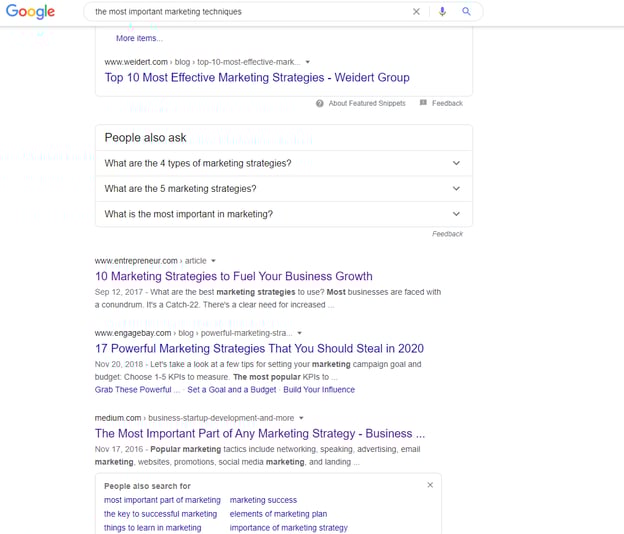Open the weidert.com URL dropdown arrow
Screen dimensions: 624x534
(x=308, y=62)
